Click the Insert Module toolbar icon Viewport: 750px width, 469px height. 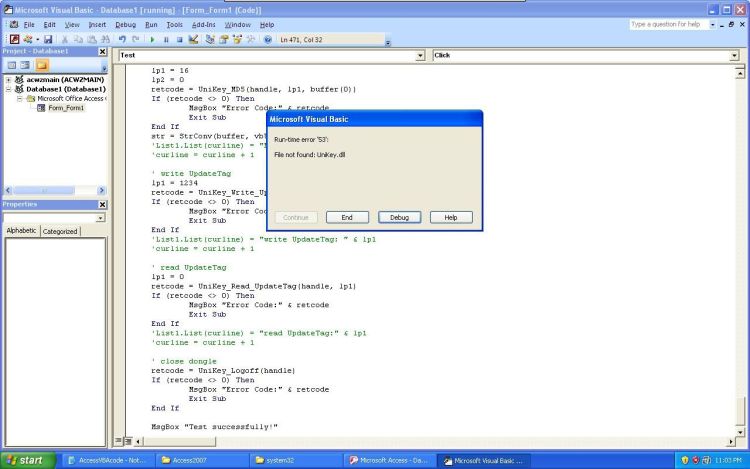[x=28, y=39]
